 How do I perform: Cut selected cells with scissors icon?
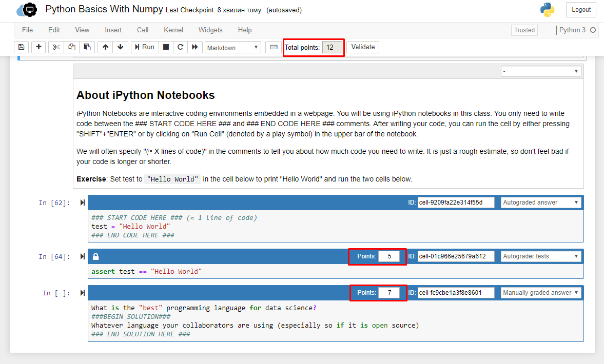(x=56, y=47)
